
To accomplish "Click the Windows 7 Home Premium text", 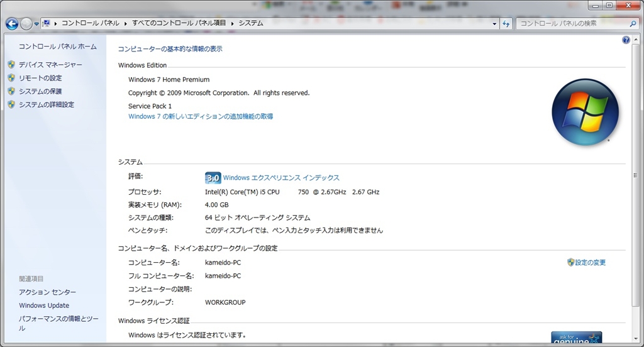I will coord(169,80).
